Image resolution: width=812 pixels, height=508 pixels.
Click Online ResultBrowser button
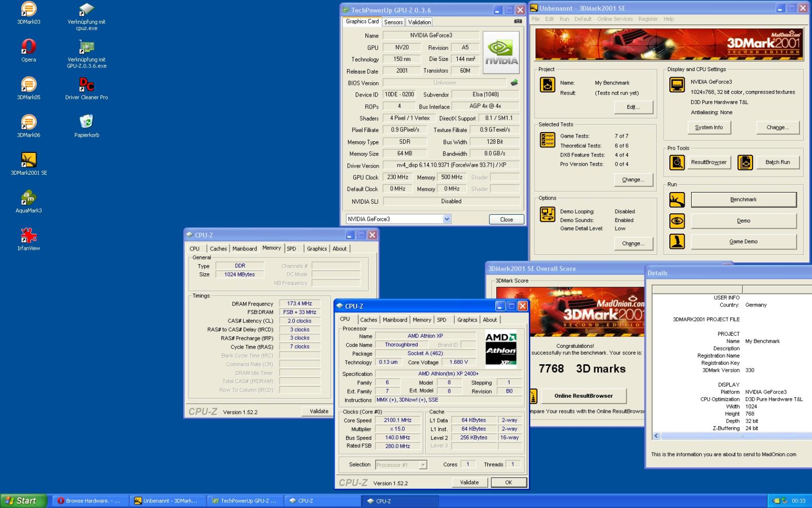coord(583,396)
